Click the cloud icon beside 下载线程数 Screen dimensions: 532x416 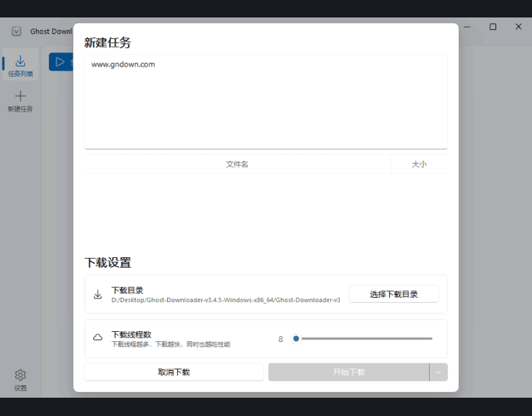98,338
